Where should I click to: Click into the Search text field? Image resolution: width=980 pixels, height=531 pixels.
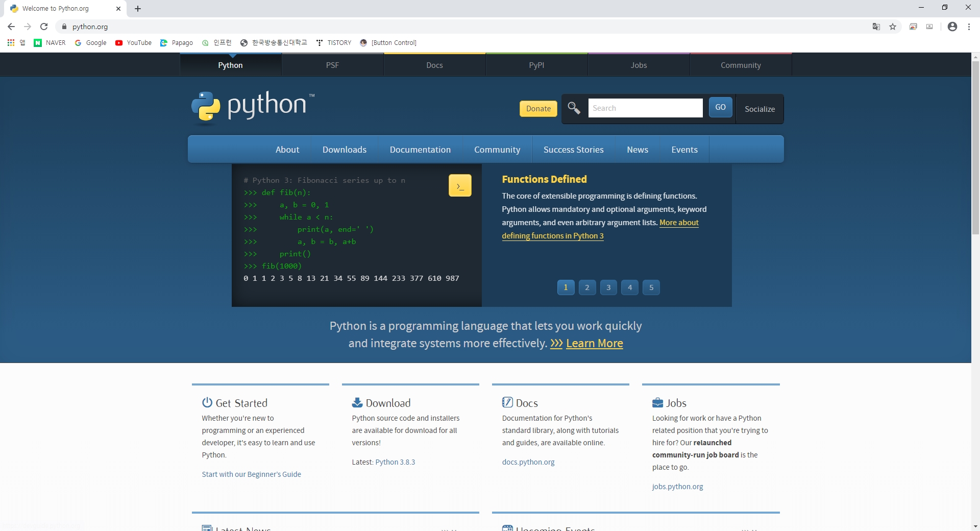(645, 108)
